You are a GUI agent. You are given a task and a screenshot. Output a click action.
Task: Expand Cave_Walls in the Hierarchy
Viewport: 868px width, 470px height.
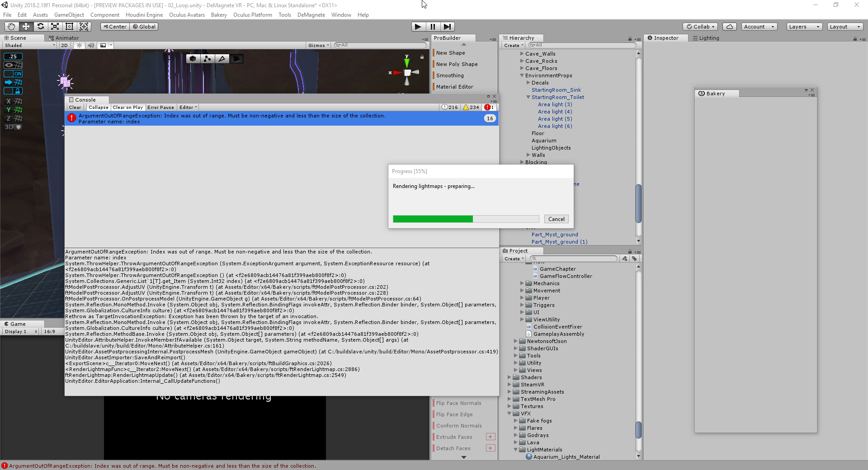coord(522,53)
